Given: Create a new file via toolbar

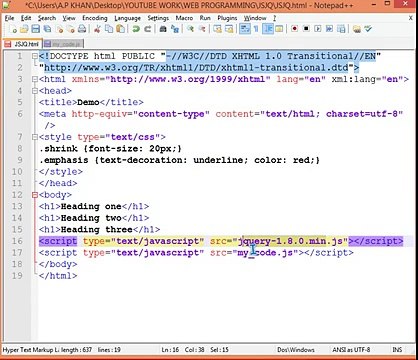Looking at the screenshot, I should pos(13,29).
